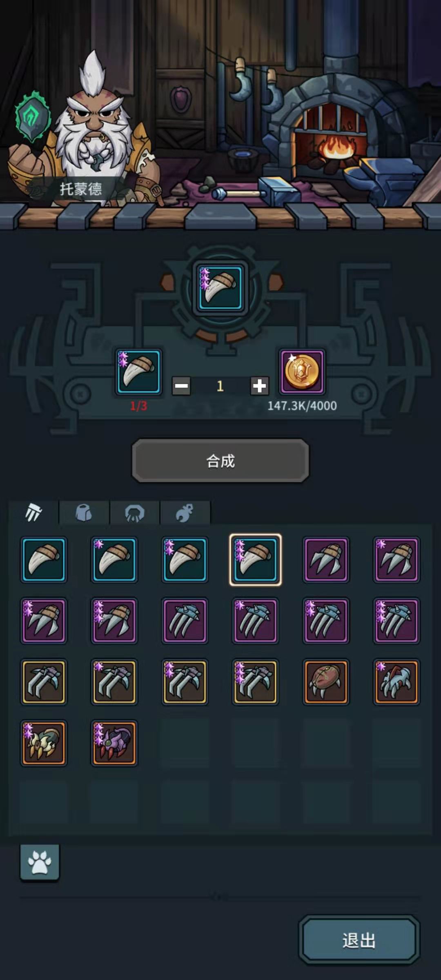Open the paw print pet icon
The image size is (441, 980).
coord(40,862)
